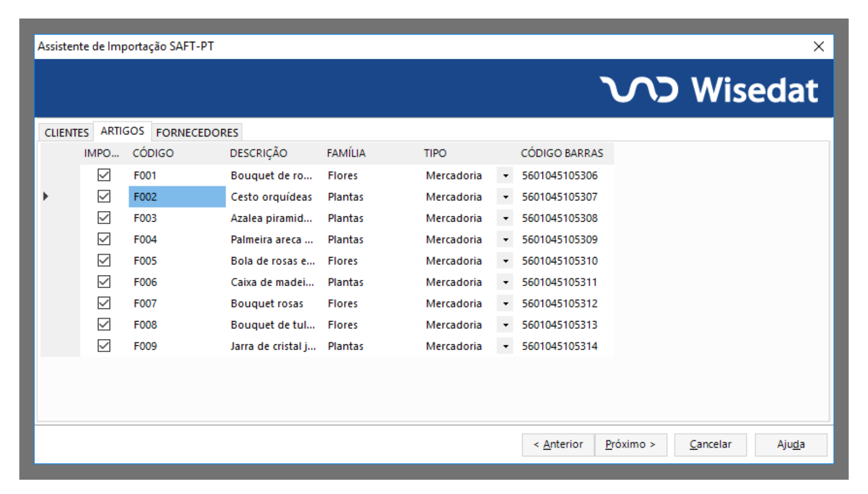The width and height of the screenshot is (868, 494).
Task: Select the ARTIGOS tab
Action: (x=122, y=131)
